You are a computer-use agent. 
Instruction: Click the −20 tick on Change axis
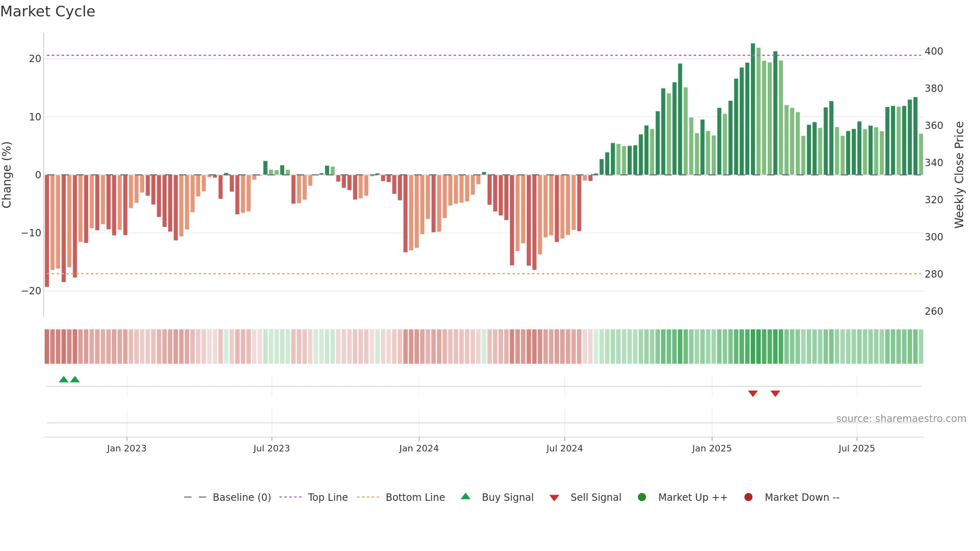[31, 291]
